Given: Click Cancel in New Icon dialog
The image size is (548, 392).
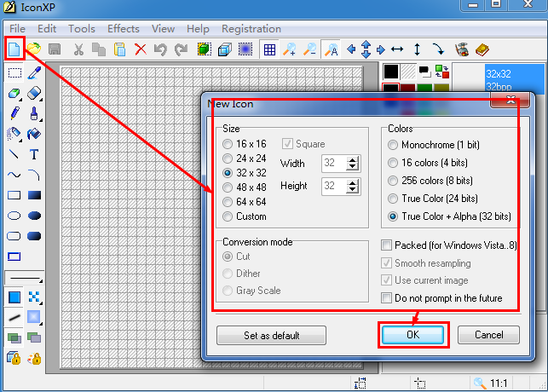Looking at the screenshot, I should (488, 335).
